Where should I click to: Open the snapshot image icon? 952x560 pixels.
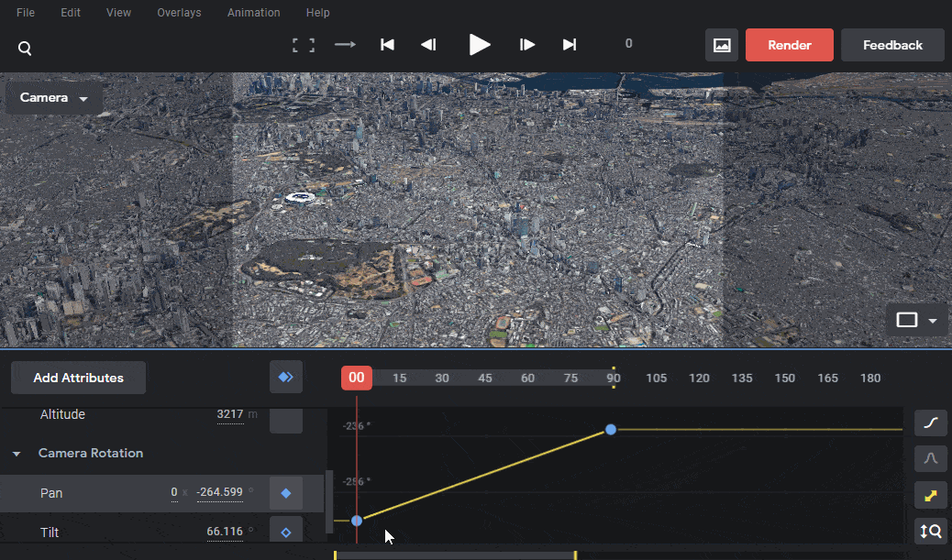(x=721, y=45)
